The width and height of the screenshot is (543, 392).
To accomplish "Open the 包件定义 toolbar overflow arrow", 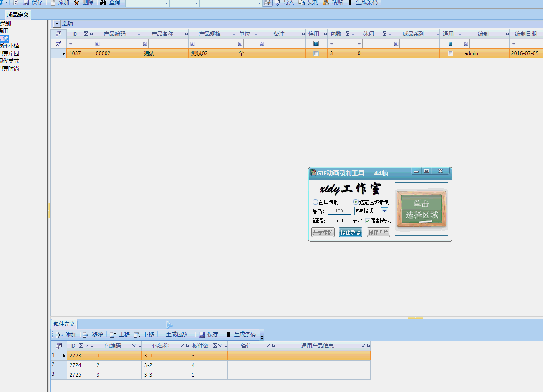I will (x=262, y=336).
